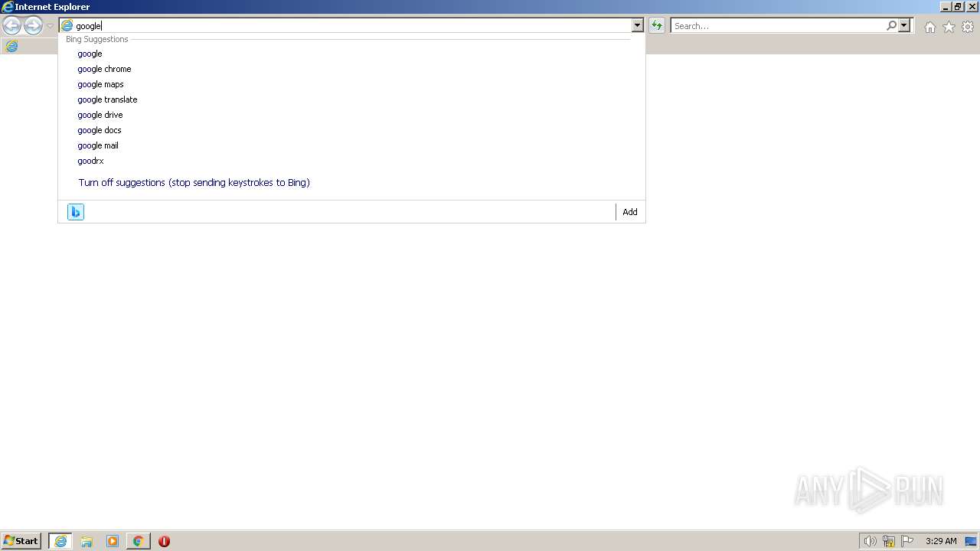Open the recent pages arrow beside Forward
Screen dimensions: 980x551
(x=50, y=26)
